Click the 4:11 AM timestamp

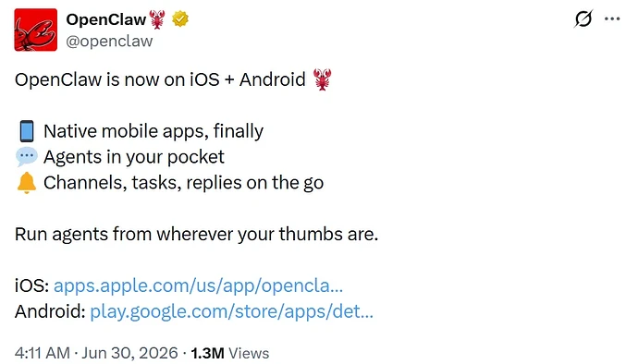coord(43,353)
